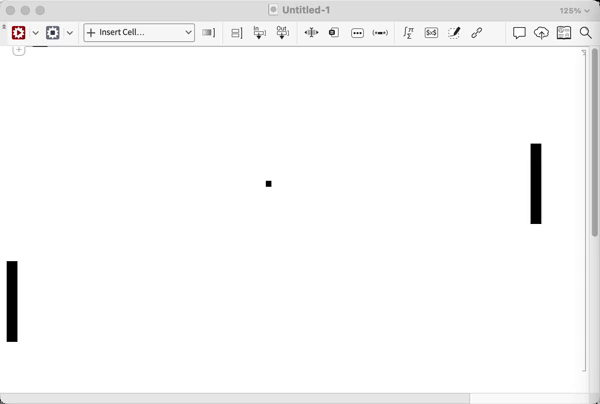
Task: Click the text cursor icon with side arrows
Action: tap(311, 33)
